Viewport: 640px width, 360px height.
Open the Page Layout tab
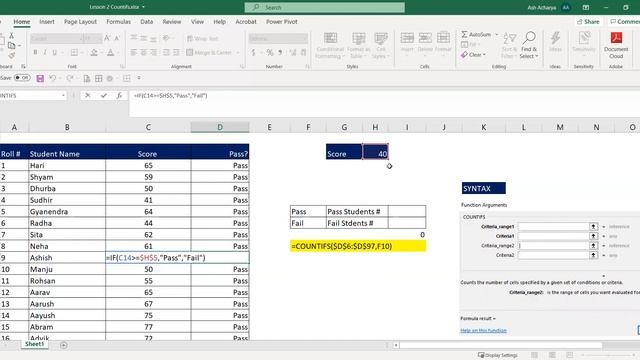pos(80,22)
